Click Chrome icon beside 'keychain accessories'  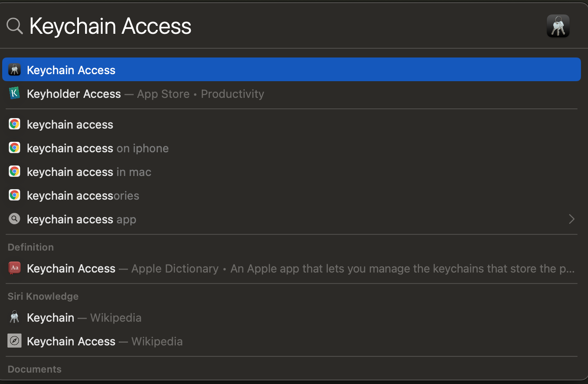[x=14, y=195]
